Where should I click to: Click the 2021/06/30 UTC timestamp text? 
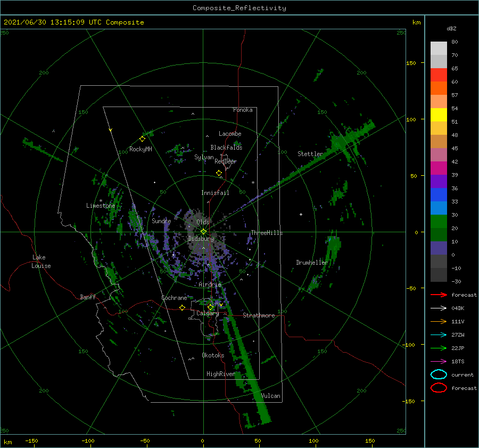[x=74, y=22]
